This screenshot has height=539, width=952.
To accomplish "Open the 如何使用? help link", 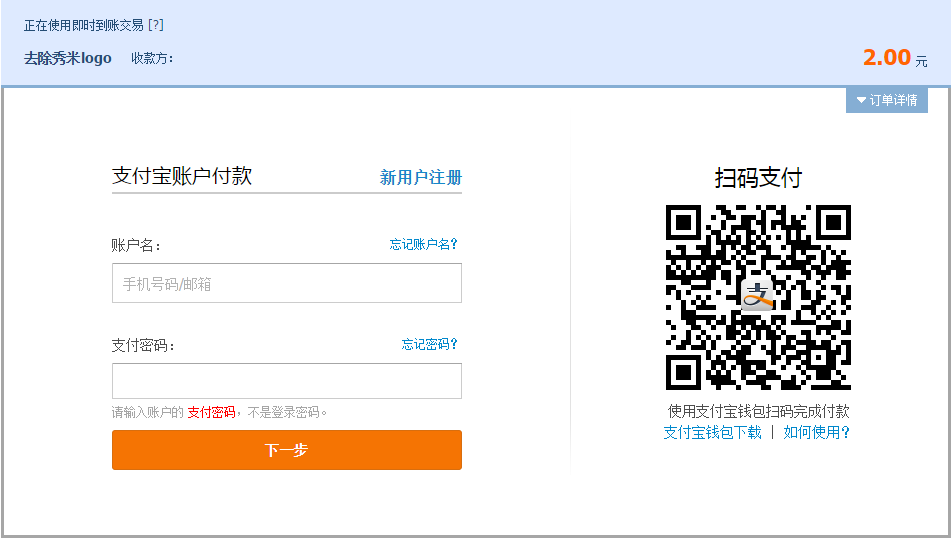I will (816, 432).
